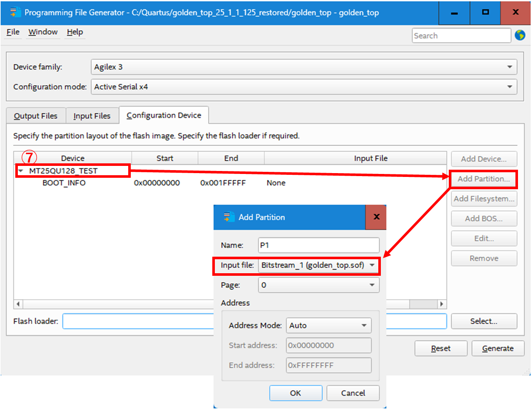Click Cancel in the Add Partition dialog
Viewport: 532px width, 409px height.
(x=353, y=393)
